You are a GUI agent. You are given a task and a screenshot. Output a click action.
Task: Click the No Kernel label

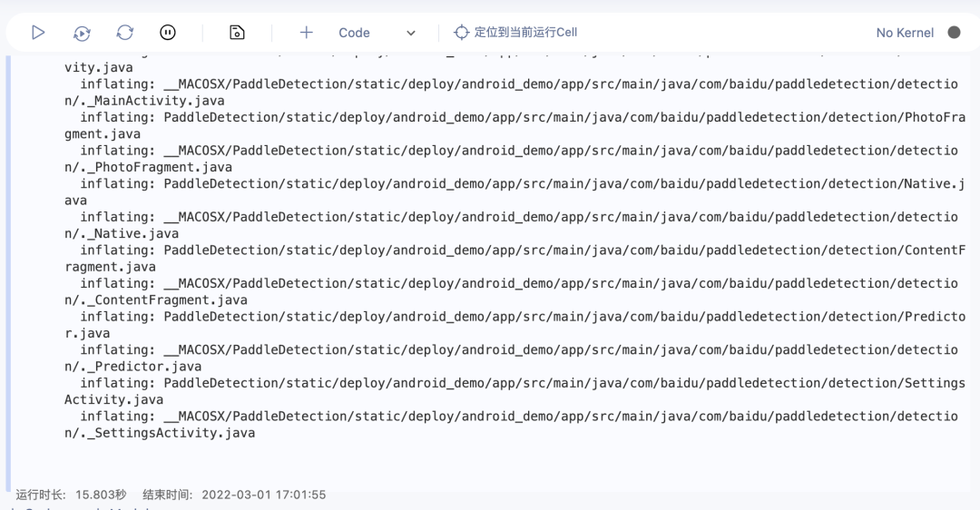pos(905,33)
